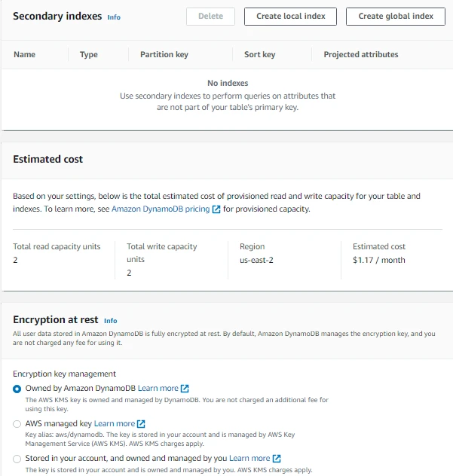Open Info link next to Encryption at rest
The width and height of the screenshot is (453, 476).
(x=111, y=320)
